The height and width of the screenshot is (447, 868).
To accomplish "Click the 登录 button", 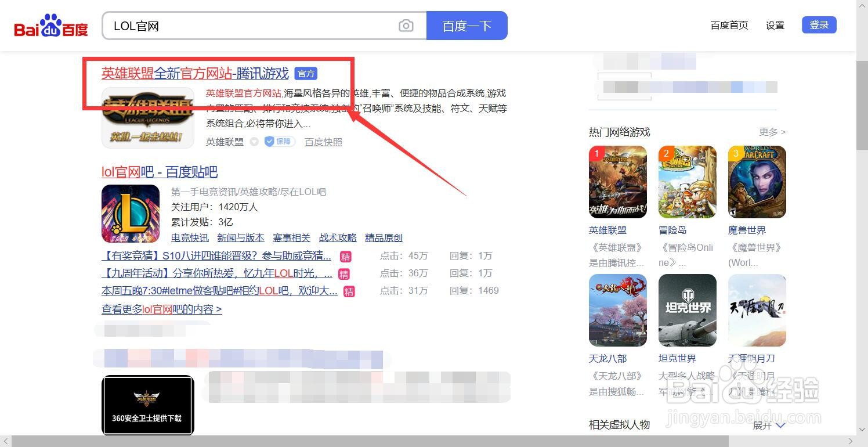I will [x=819, y=25].
